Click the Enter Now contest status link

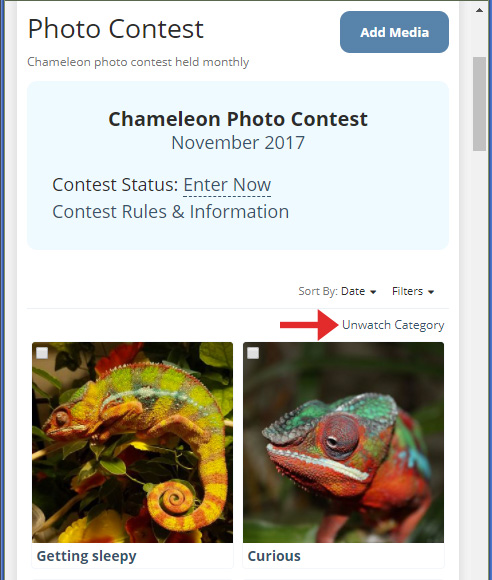227,185
